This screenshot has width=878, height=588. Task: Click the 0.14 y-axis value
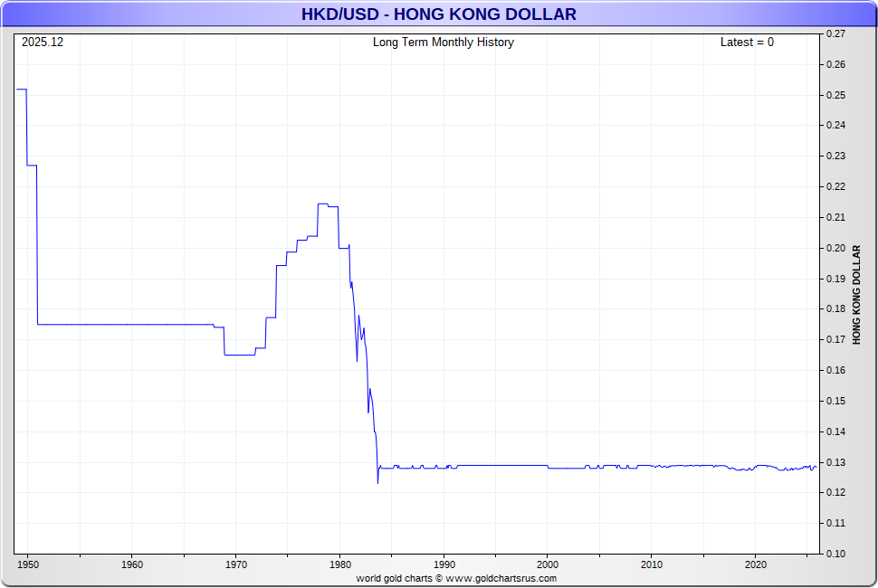coord(836,432)
